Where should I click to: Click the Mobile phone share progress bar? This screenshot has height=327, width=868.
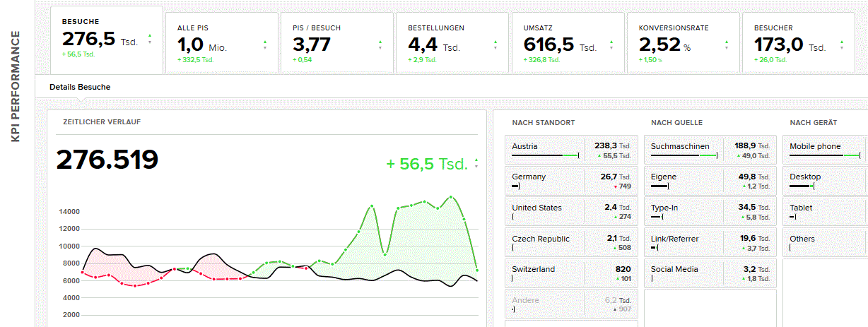pyautogui.click(x=825, y=155)
